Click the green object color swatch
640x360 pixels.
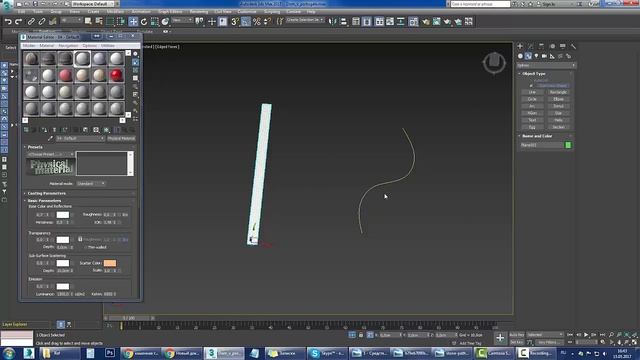tap(568, 145)
